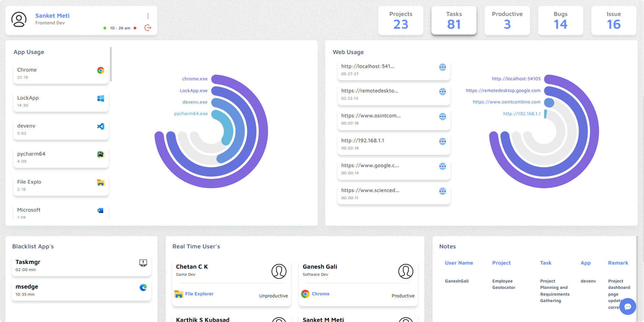This screenshot has width=644, height=322.
Task: Click the Taskmgr alert monitor icon
Action: pyautogui.click(x=143, y=263)
